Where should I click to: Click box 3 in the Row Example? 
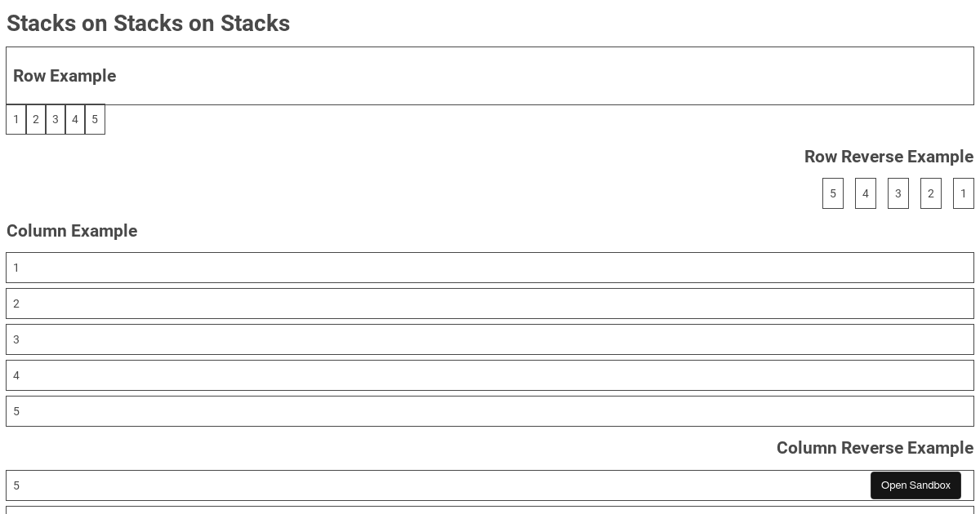click(x=56, y=119)
